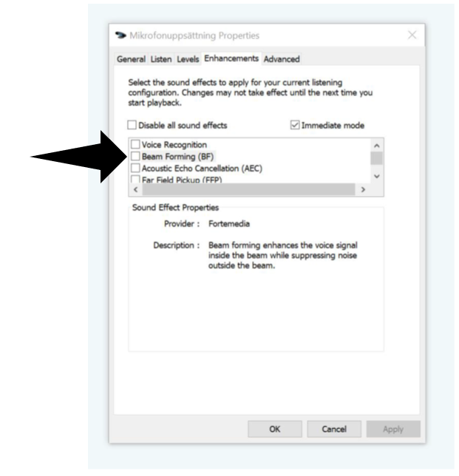Enable the Beam Forming (BF) checkbox
The height and width of the screenshot is (476, 459).
tap(135, 156)
